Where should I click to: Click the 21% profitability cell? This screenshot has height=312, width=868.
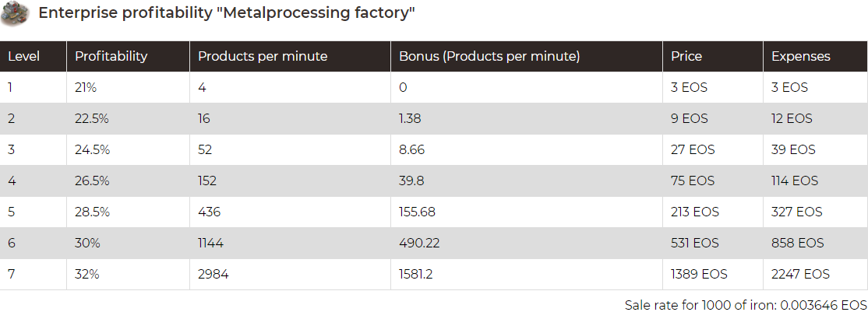(128, 87)
